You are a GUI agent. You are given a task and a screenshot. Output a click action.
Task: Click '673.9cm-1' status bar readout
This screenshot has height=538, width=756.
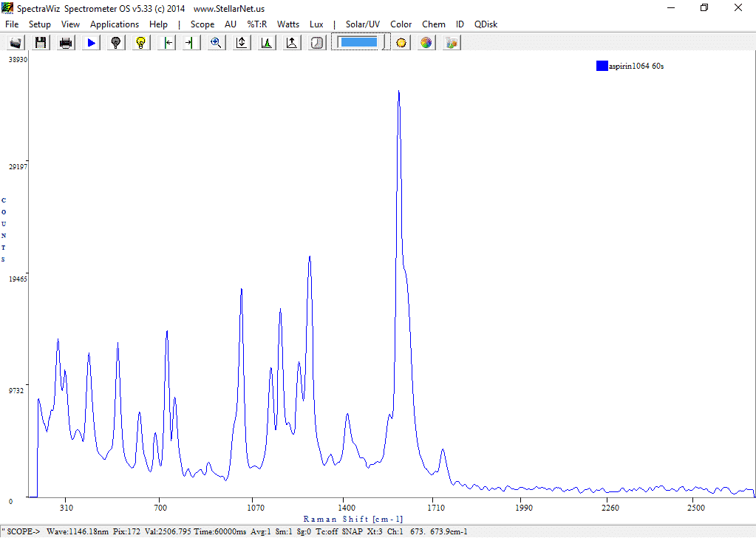449,532
